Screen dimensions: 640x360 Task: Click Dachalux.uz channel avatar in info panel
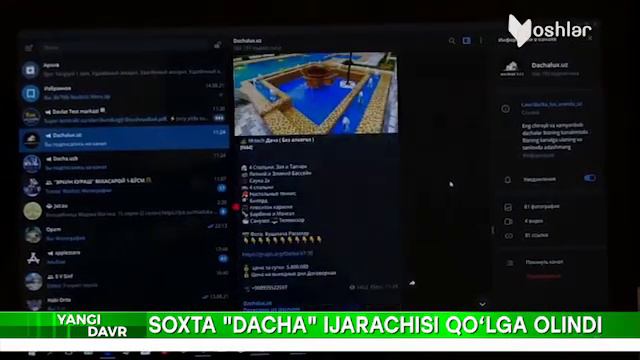tap(512, 69)
